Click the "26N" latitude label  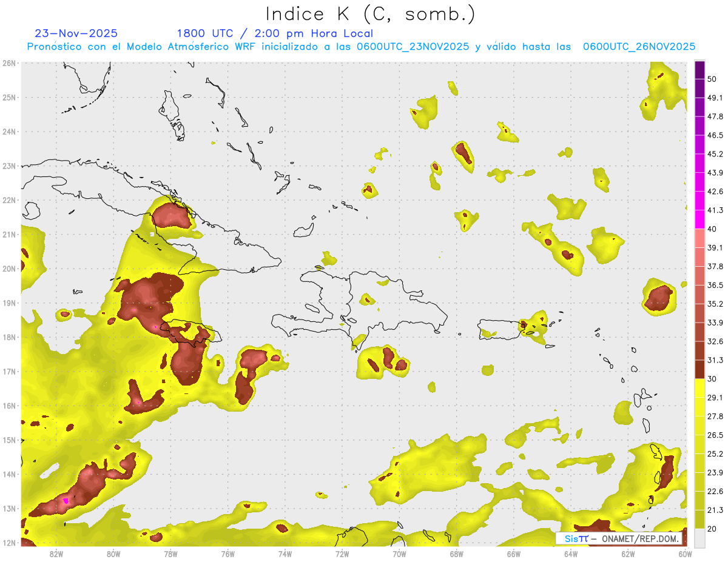coord(9,63)
